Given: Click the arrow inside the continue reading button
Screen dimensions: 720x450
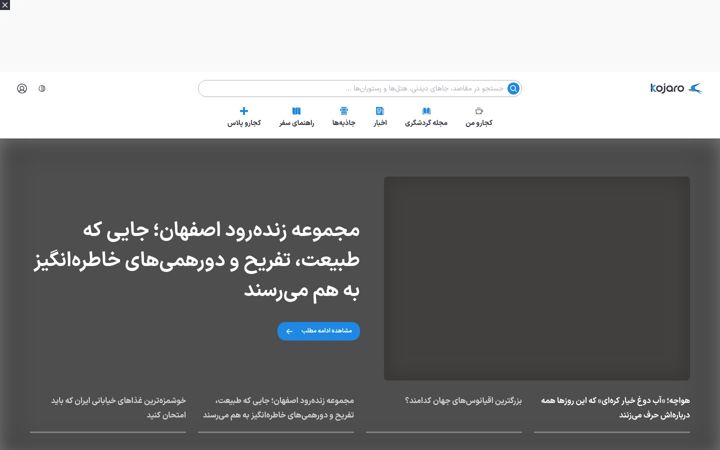Looking at the screenshot, I should click(289, 331).
